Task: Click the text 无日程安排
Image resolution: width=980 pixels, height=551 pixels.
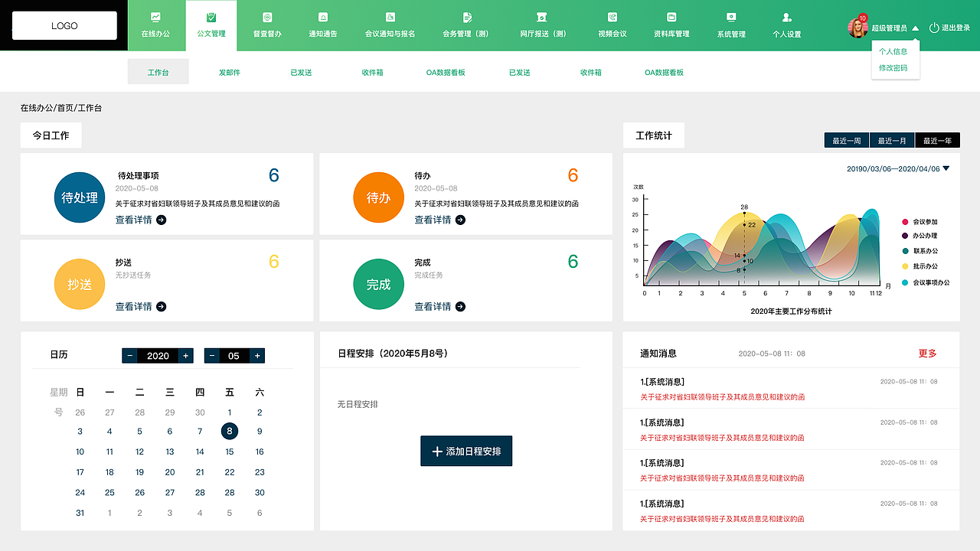Action: 358,404
